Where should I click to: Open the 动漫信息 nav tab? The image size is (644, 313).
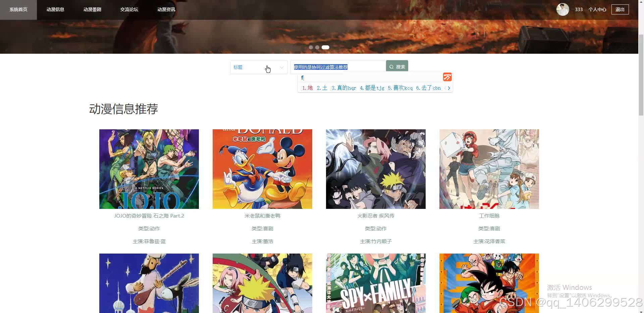pos(55,10)
